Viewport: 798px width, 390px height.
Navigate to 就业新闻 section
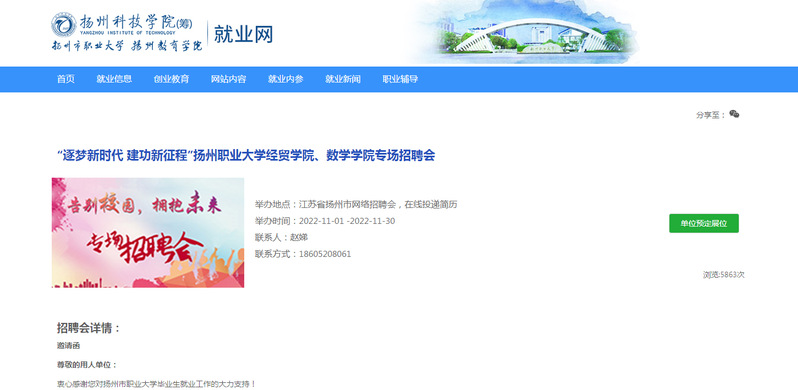click(343, 79)
